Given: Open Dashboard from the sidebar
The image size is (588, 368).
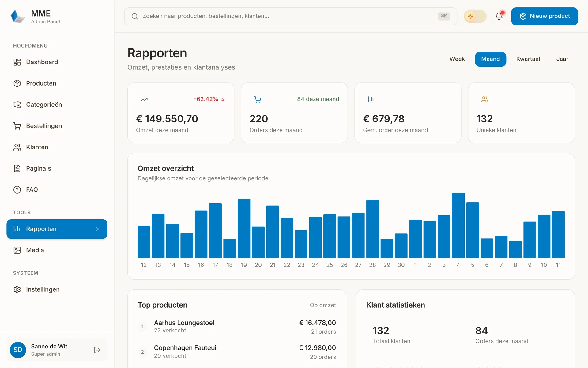Looking at the screenshot, I should [x=57, y=62].
